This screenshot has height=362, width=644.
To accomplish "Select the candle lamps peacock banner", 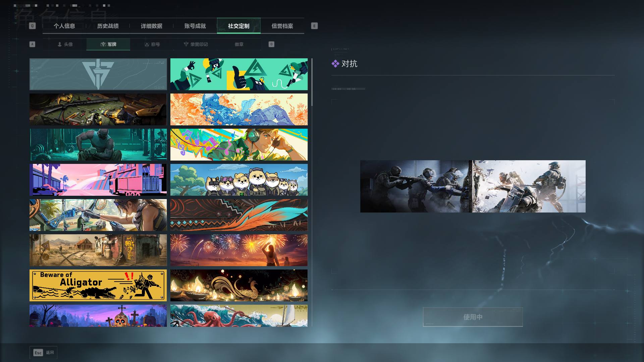I will 239,286.
